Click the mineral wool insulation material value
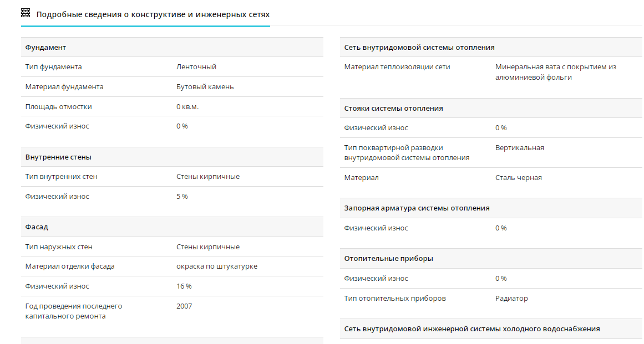This screenshot has width=644, height=344. (x=556, y=72)
